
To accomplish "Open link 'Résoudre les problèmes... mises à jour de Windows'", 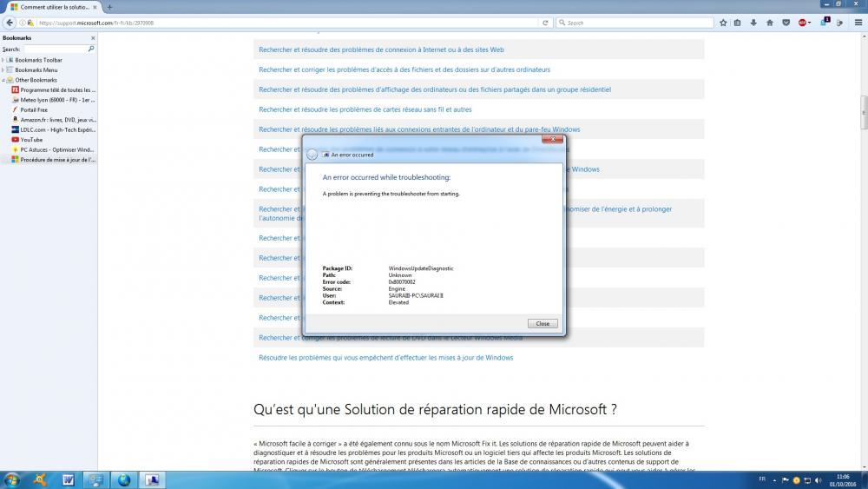I will tap(386, 358).
